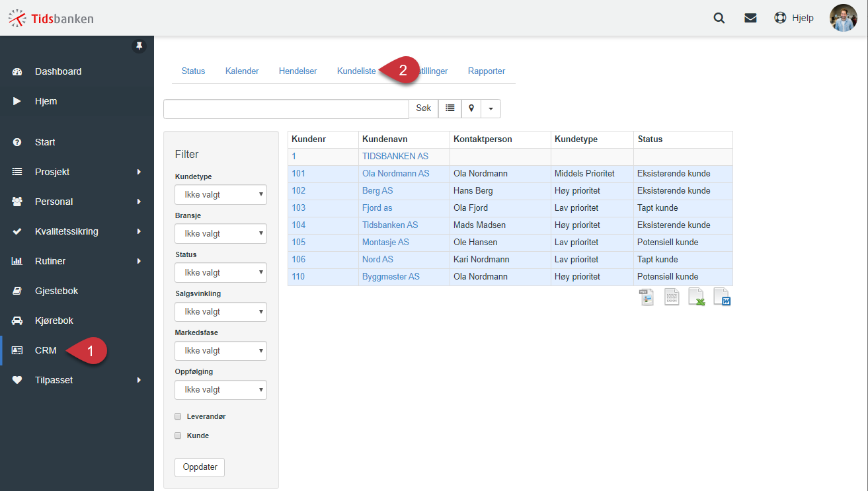868x491 pixels.
Task: Click the Hjem play arrow icon
Action: click(17, 101)
